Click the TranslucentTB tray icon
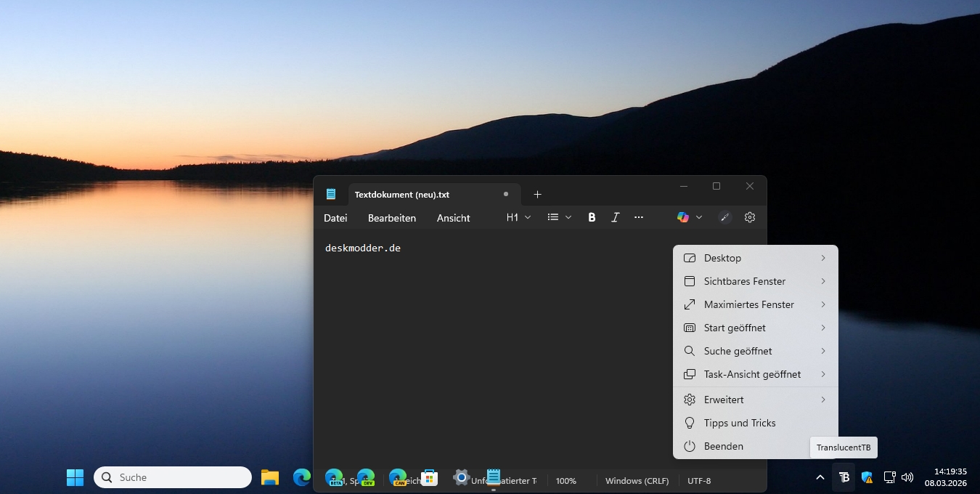This screenshot has height=494, width=980. click(x=844, y=477)
